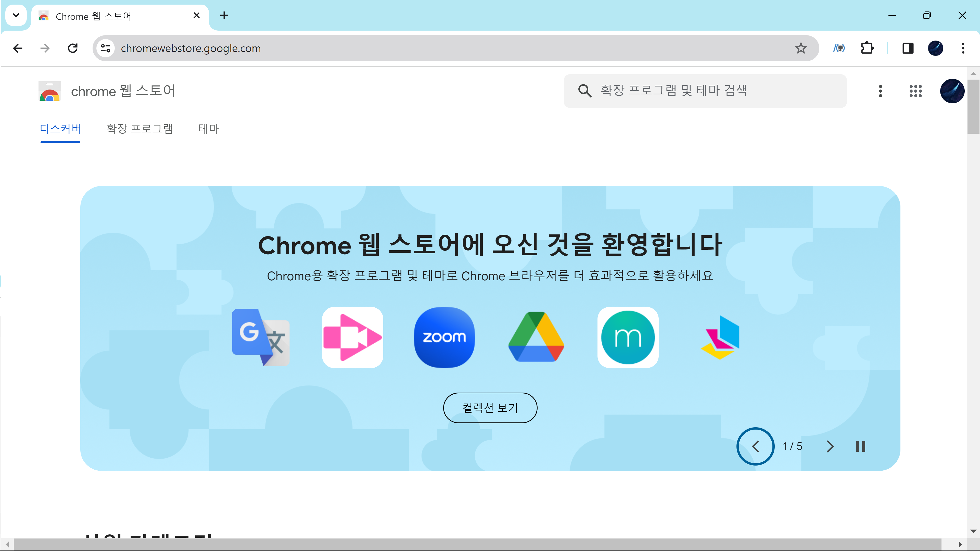Bookmark page with the star icon
The height and width of the screenshot is (551, 980).
(800, 48)
